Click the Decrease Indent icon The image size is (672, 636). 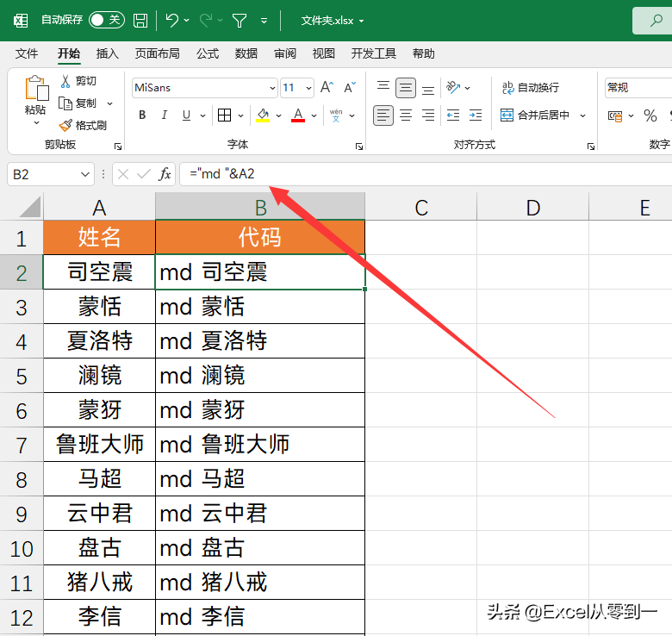453,115
